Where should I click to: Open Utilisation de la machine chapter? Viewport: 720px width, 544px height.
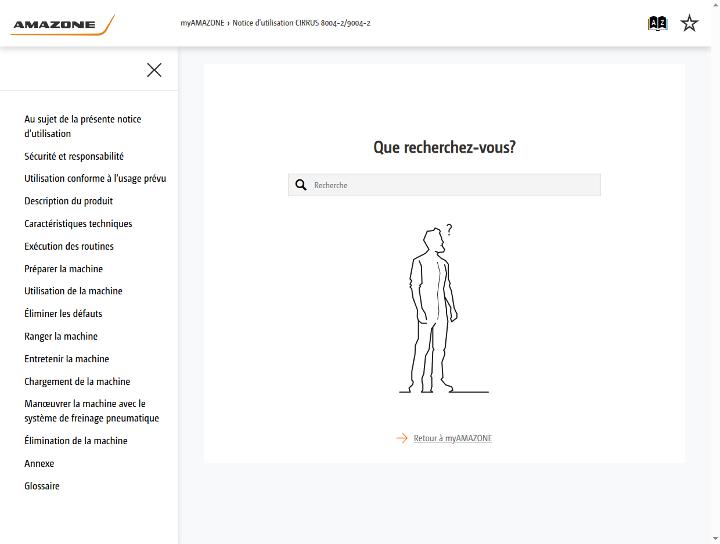click(x=73, y=291)
